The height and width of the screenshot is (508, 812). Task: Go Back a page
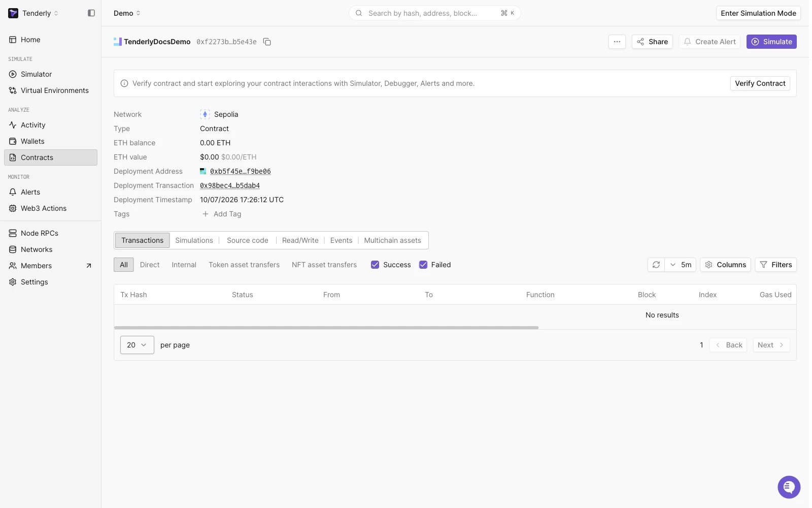(x=728, y=345)
